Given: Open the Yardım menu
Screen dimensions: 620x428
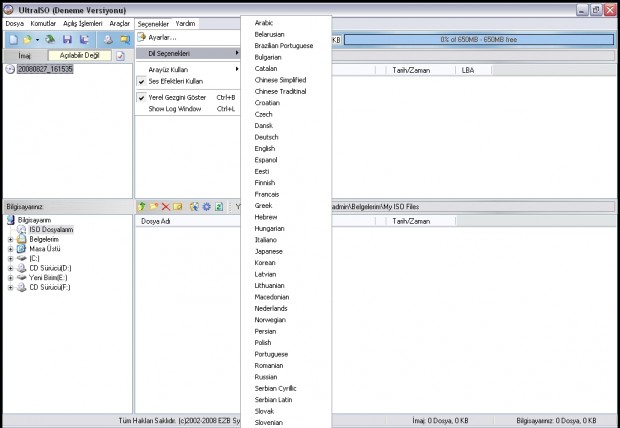Looking at the screenshot, I should coord(185,24).
